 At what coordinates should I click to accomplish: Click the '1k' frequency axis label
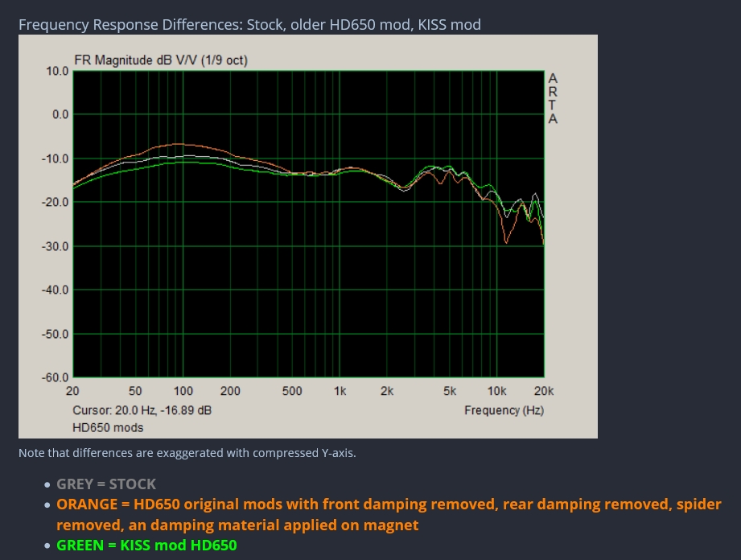tap(340, 391)
